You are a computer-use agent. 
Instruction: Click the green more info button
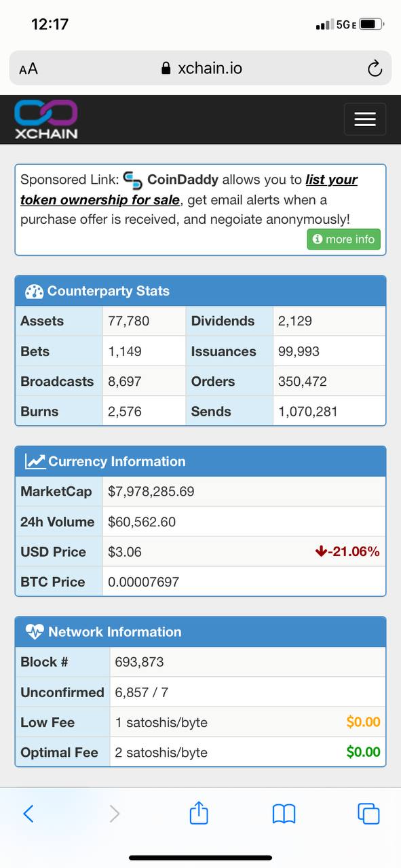[x=344, y=239]
